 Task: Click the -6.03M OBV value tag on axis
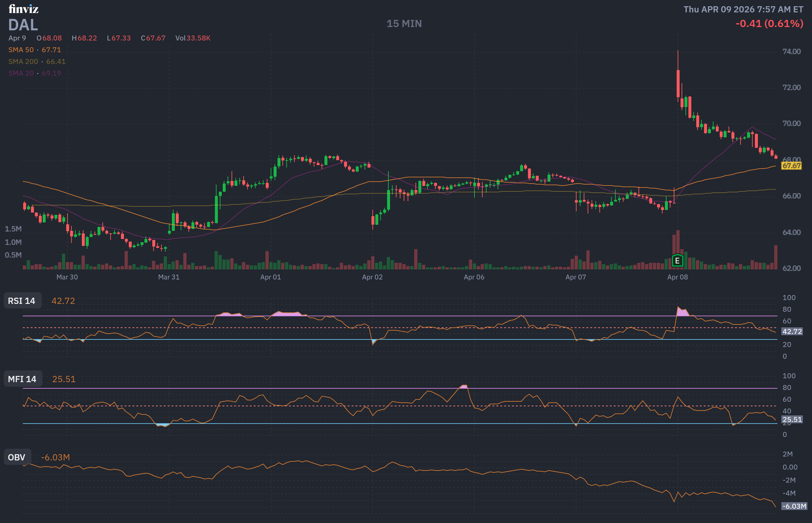[x=794, y=506]
